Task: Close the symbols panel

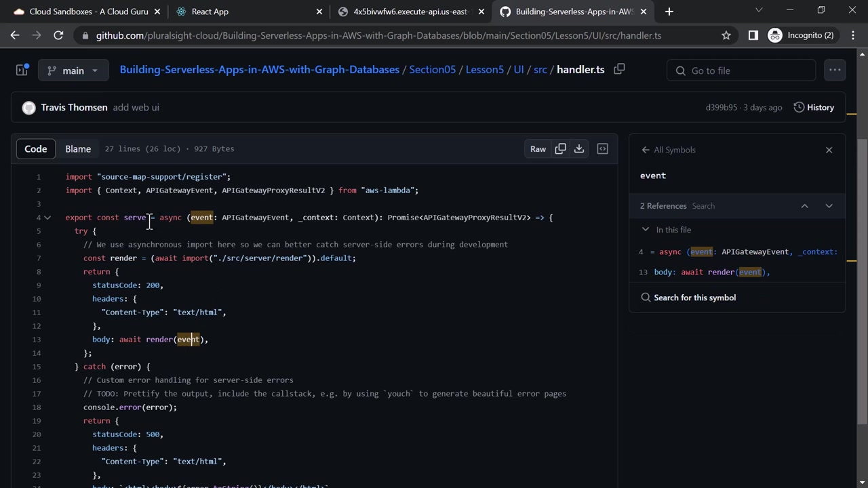Action: 829,150
